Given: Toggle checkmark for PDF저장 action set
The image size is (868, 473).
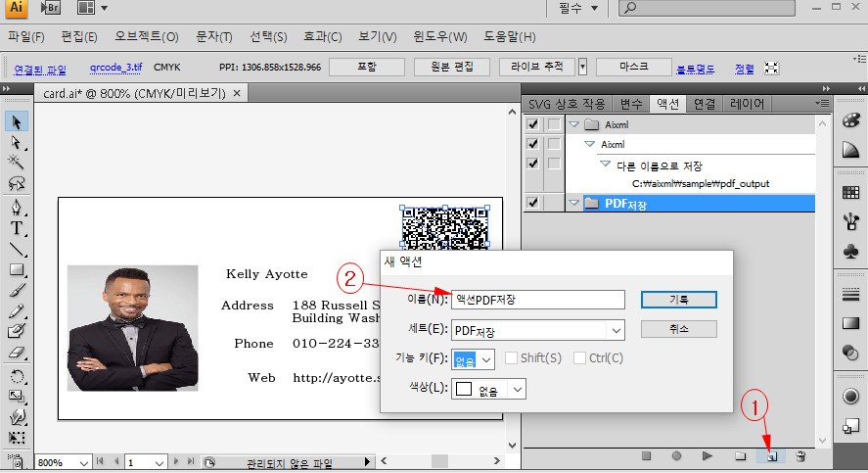Looking at the screenshot, I should point(532,204).
